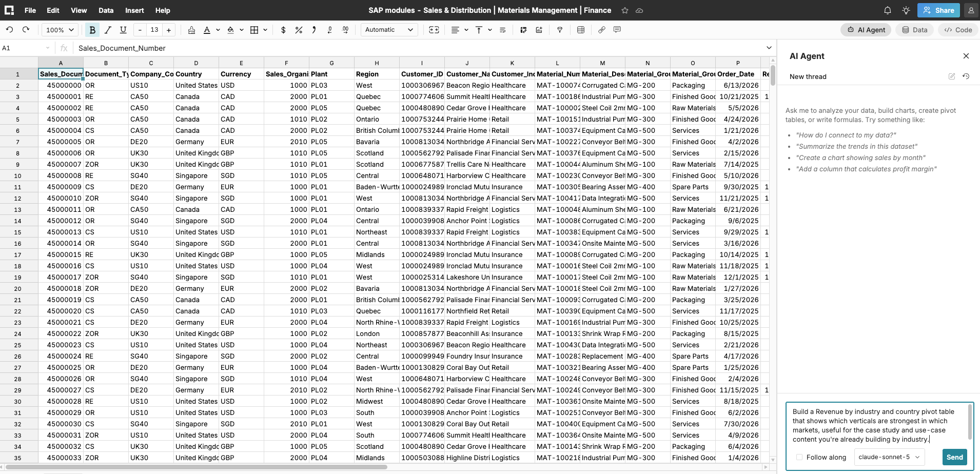Click the clear formatting paintbrush icon
Viewport: 980px width, 474px height.
click(191, 30)
